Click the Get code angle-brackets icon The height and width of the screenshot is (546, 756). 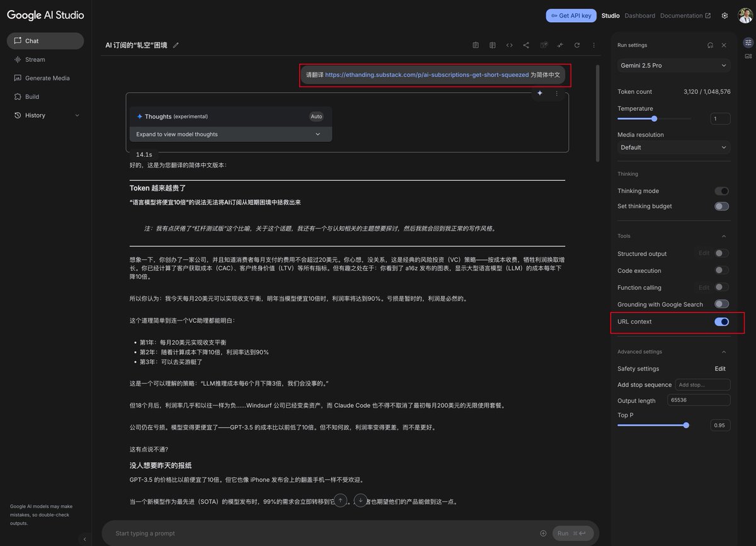[x=510, y=45]
